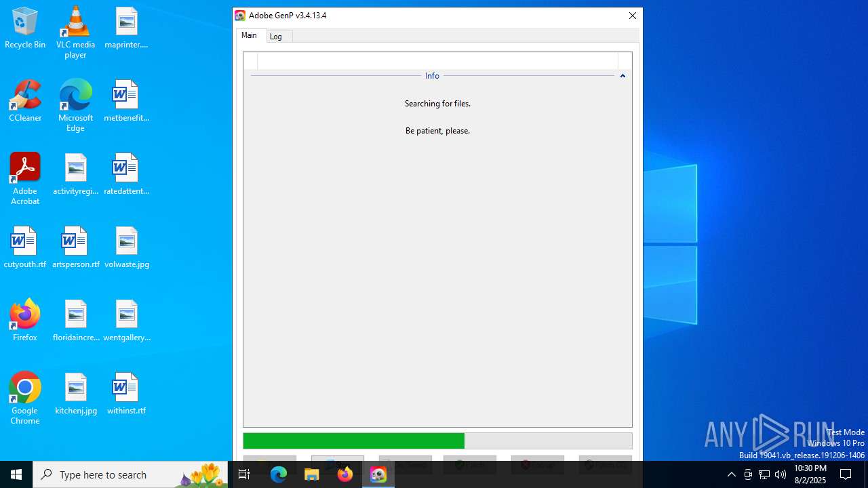Close the Adobe GenP window
868x488 pixels.
[633, 16]
